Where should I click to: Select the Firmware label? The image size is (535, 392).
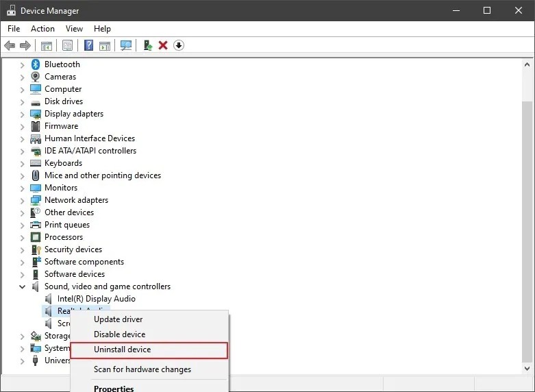pos(62,126)
